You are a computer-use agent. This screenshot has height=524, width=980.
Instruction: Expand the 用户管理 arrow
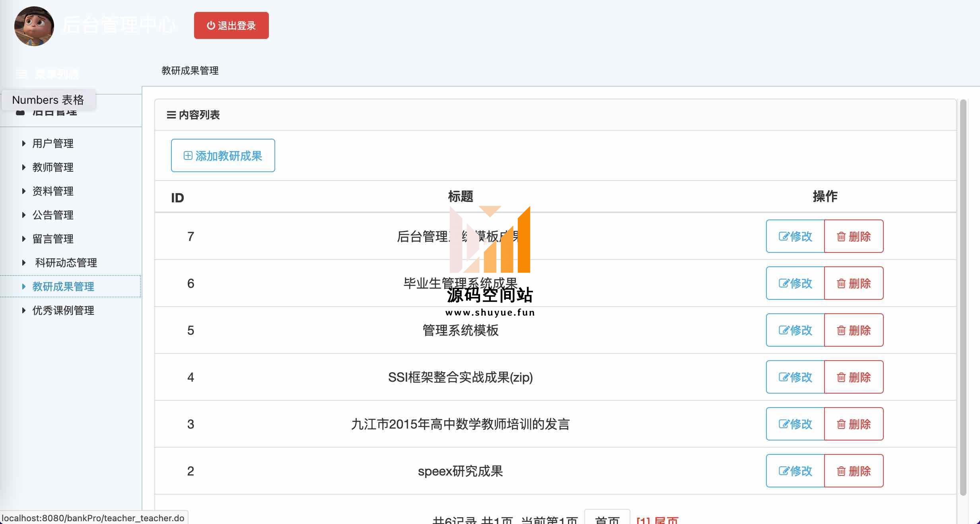click(24, 144)
